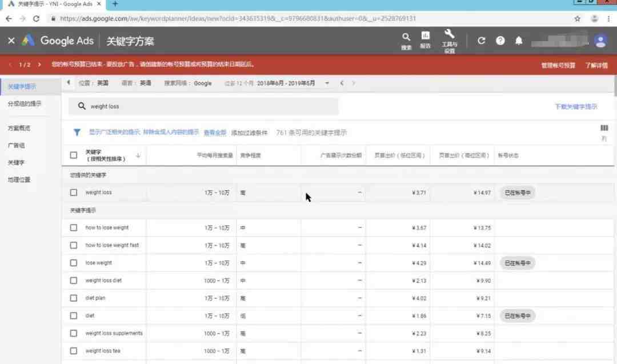
Task: Open the date range dropdown arrow
Action: (x=327, y=83)
